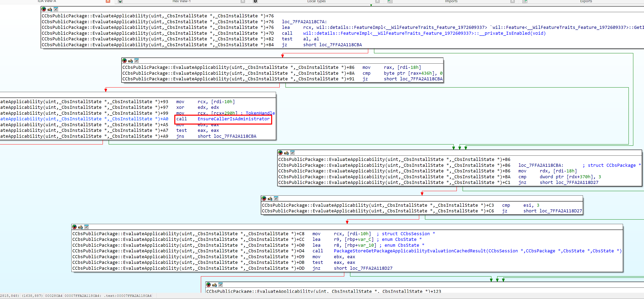
Task: Close the IDA View-A tab
Action: coord(108,1)
